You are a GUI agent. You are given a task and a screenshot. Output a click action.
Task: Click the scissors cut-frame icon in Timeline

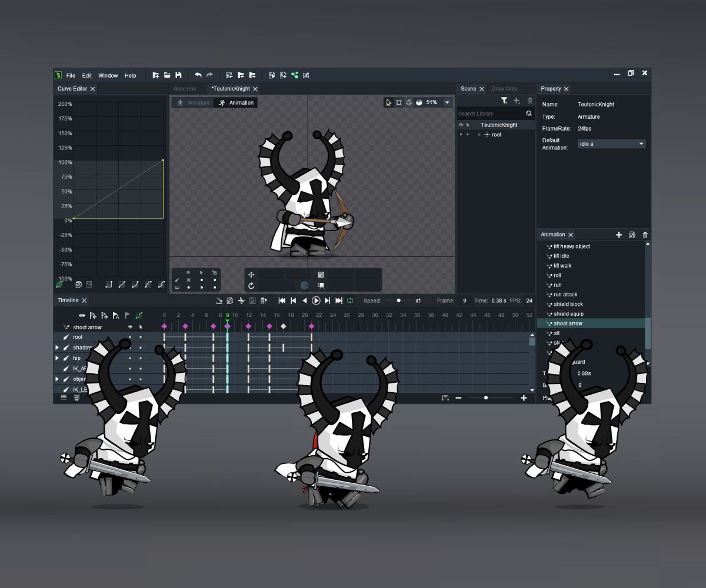coord(241,300)
